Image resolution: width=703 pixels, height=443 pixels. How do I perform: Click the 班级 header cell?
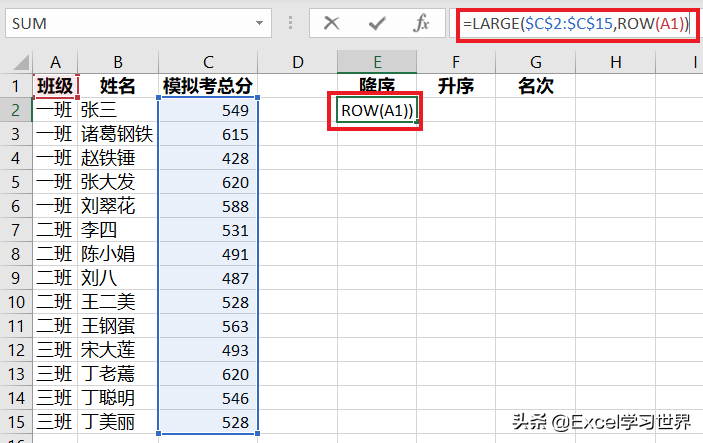click(x=55, y=86)
